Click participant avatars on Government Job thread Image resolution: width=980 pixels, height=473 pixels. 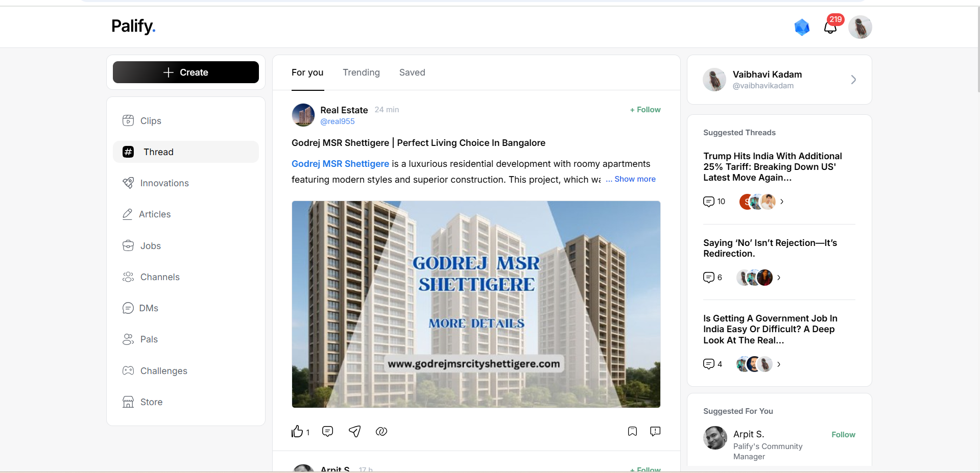click(754, 364)
